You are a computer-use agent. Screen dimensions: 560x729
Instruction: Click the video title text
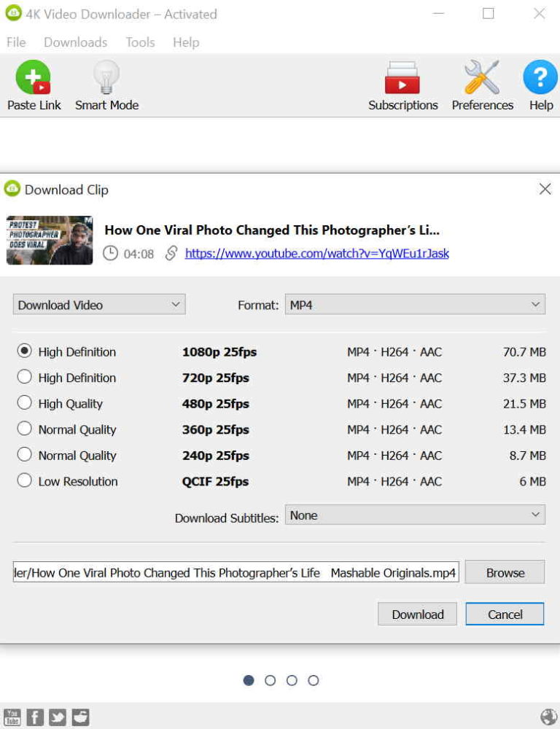272,230
